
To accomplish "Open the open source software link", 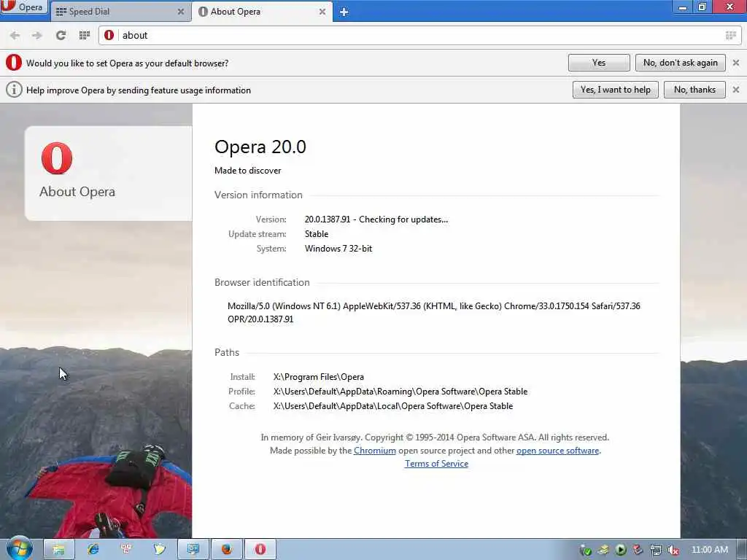I will (x=557, y=451).
